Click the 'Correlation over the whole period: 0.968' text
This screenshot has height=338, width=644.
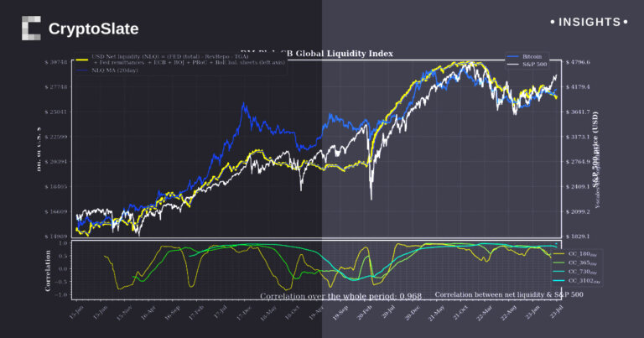[x=341, y=296]
